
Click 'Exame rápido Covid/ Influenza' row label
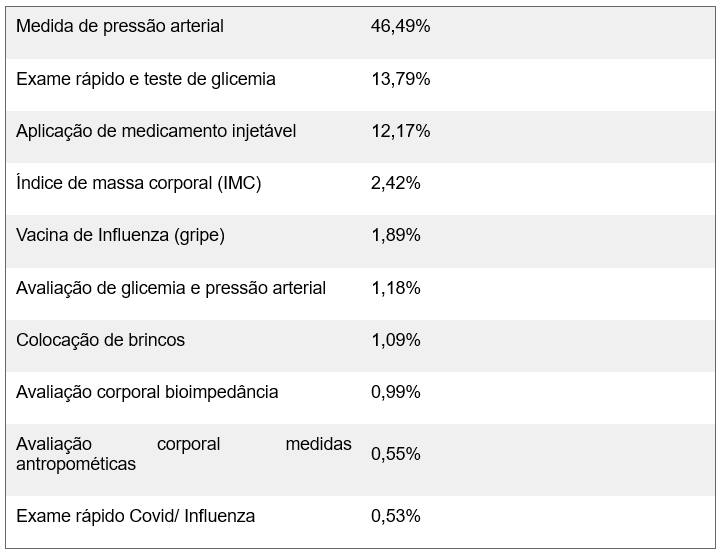[135, 516]
